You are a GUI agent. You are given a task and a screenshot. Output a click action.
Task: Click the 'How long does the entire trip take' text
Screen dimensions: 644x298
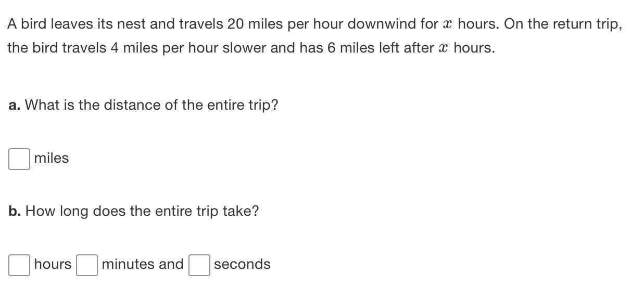[x=139, y=211]
